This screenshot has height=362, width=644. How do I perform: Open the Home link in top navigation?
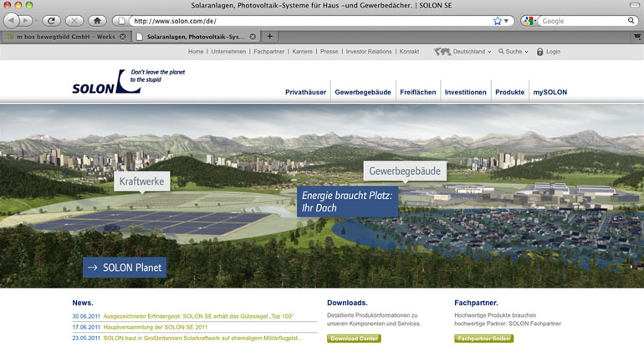[x=196, y=52]
